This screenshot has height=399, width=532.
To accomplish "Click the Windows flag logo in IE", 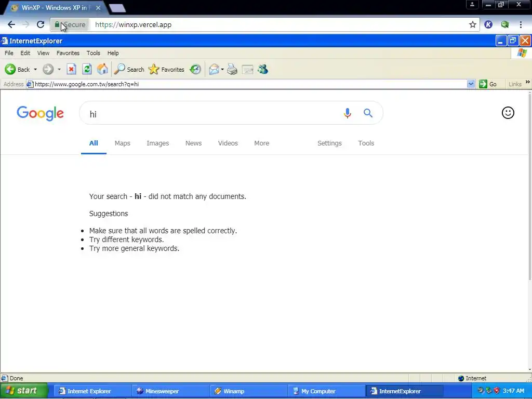I will coord(522,53).
